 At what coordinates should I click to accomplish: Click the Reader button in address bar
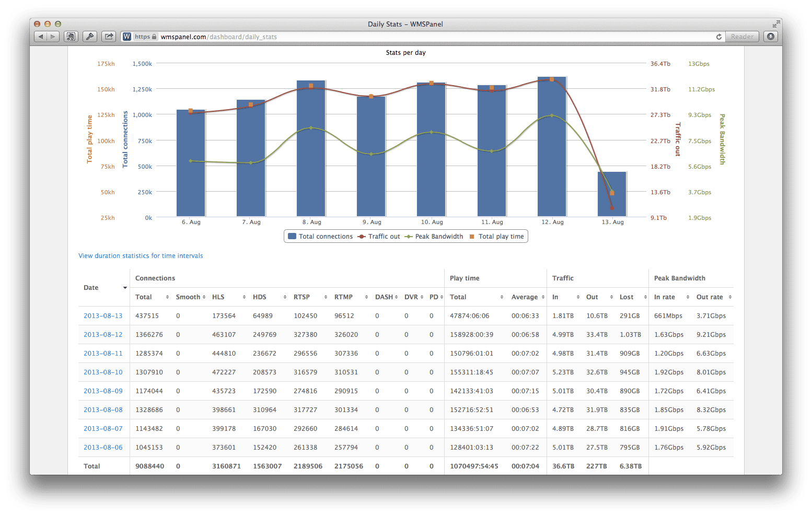tap(742, 37)
